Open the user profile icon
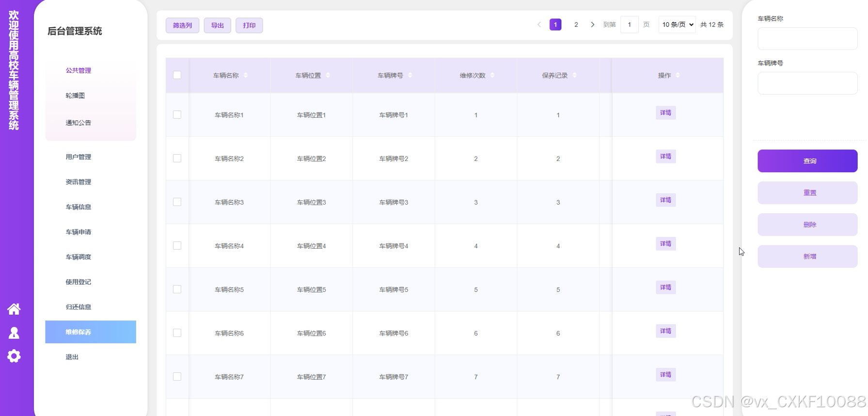Screen dimensions: 868x416 [14, 333]
